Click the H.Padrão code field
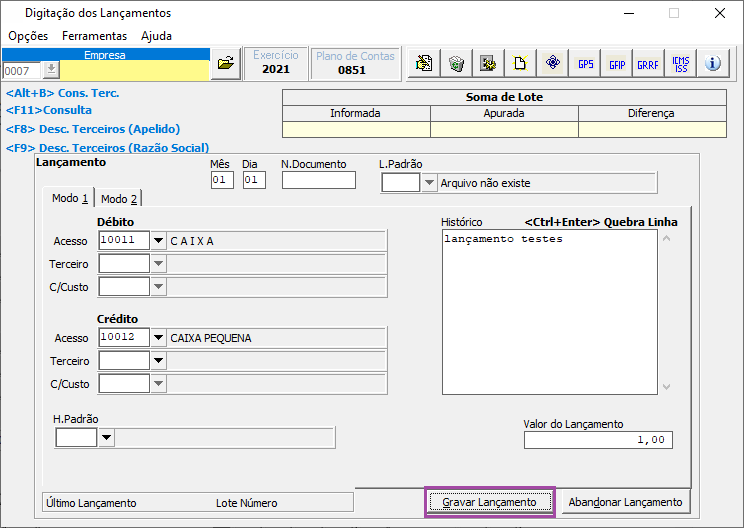Screen dimensions: 744x528 (x=76, y=437)
